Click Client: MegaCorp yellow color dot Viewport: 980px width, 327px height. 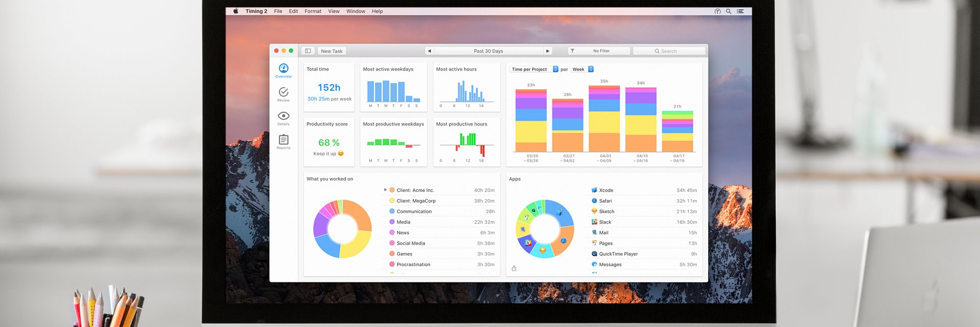click(x=392, y=201)
